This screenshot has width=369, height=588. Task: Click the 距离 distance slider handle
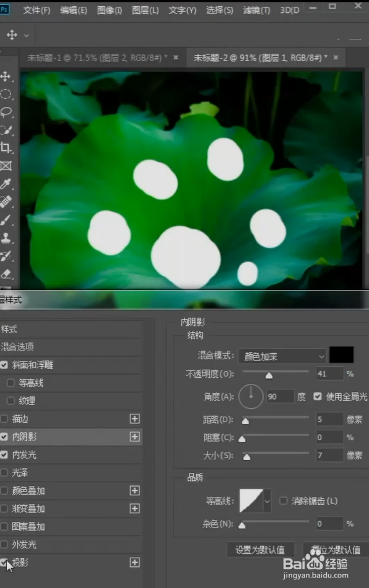245,420
